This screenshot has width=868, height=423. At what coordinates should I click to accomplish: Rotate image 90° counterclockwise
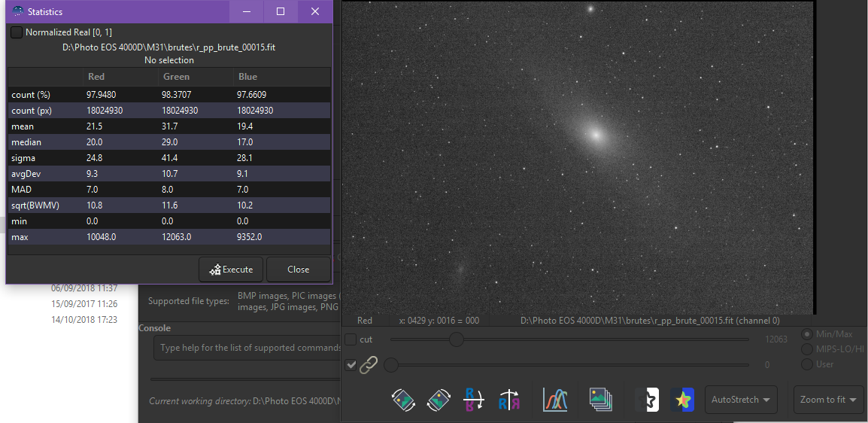pos(404,399)
